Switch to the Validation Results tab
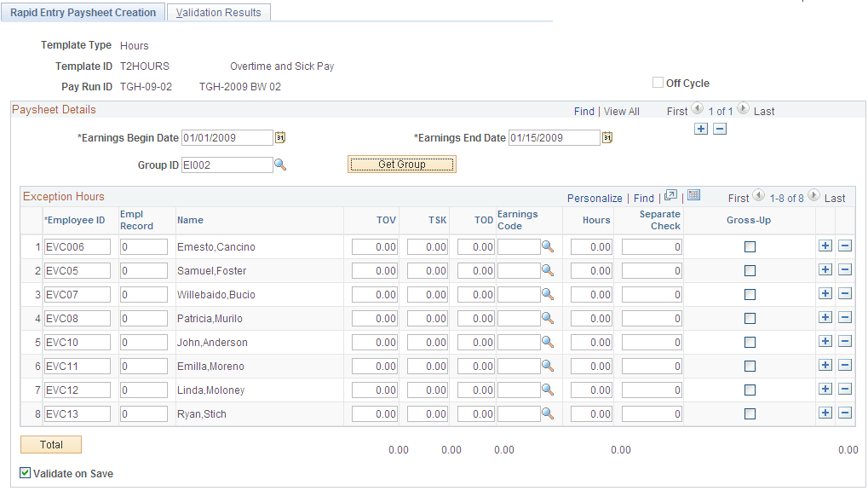The image size is (868, 491). click(218, 12)
